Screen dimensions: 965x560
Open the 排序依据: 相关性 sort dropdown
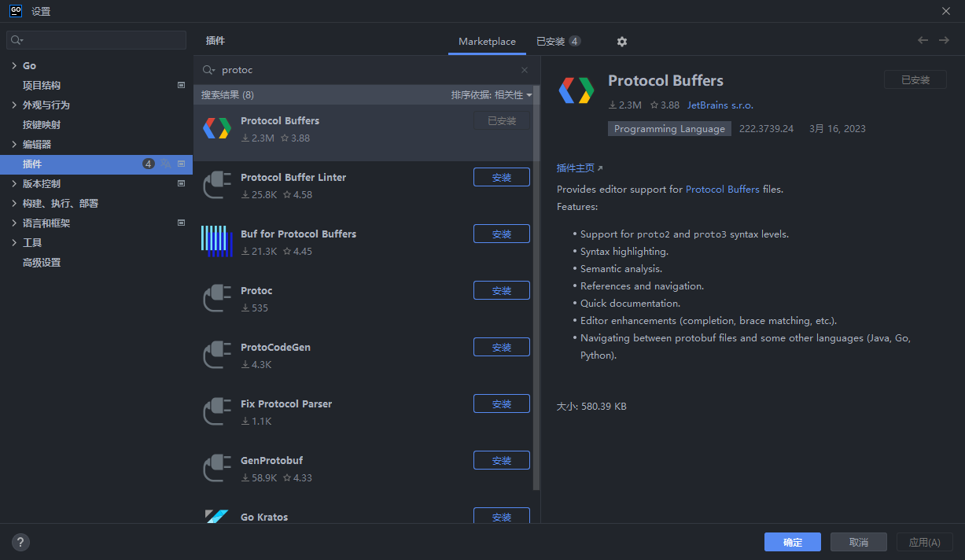(492, 94)
